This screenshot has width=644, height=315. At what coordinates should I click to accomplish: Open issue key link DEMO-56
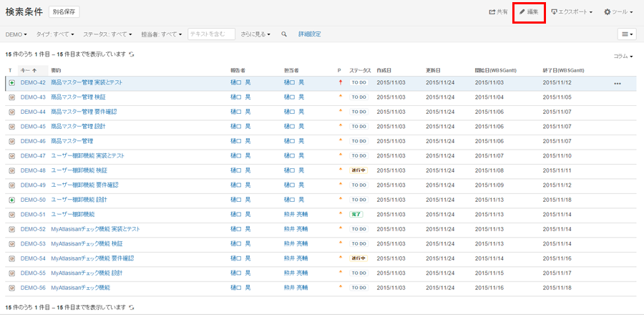[x=33, y=288]
